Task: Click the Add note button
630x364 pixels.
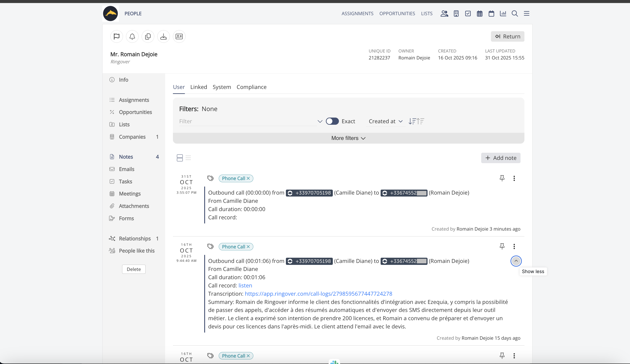Action: (x=501, y=158)
